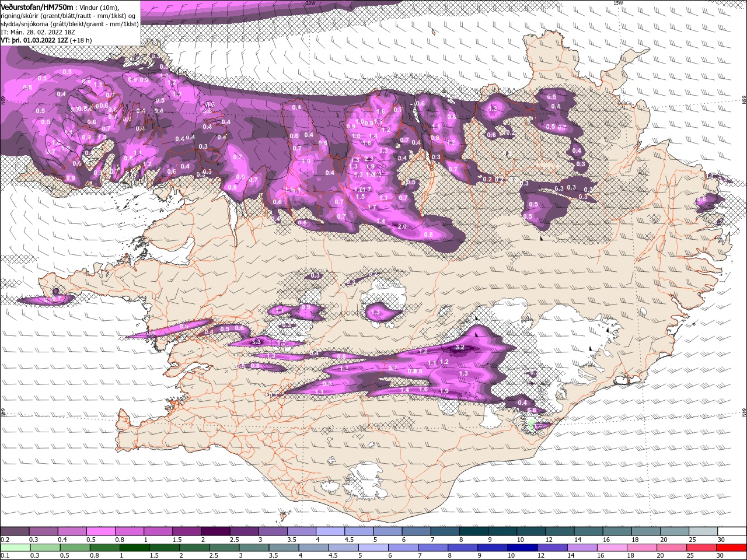Click the 'slydda/snjókoma' legend description line
The image size is (747, 560).
coord(69,24)
